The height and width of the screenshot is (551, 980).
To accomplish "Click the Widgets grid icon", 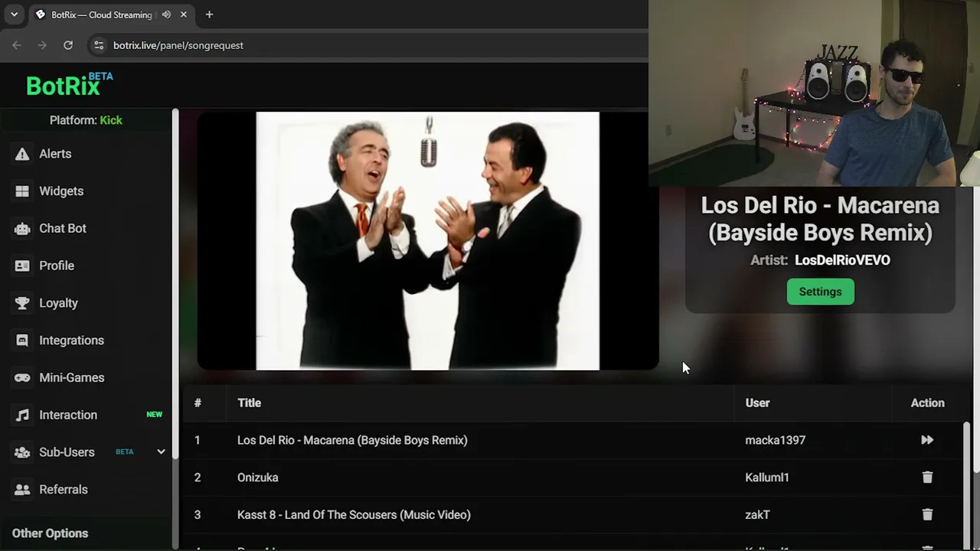I will coord(22,191).
